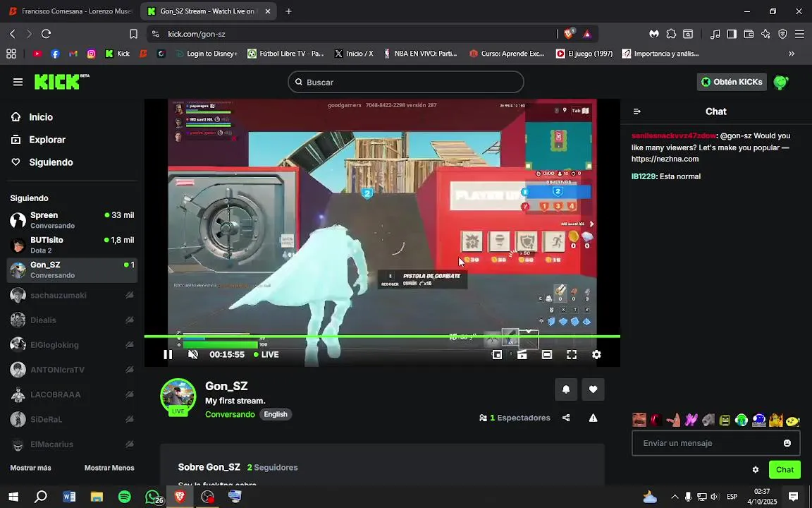
Task: Reload the kick.com page
Action: point(46,34)
